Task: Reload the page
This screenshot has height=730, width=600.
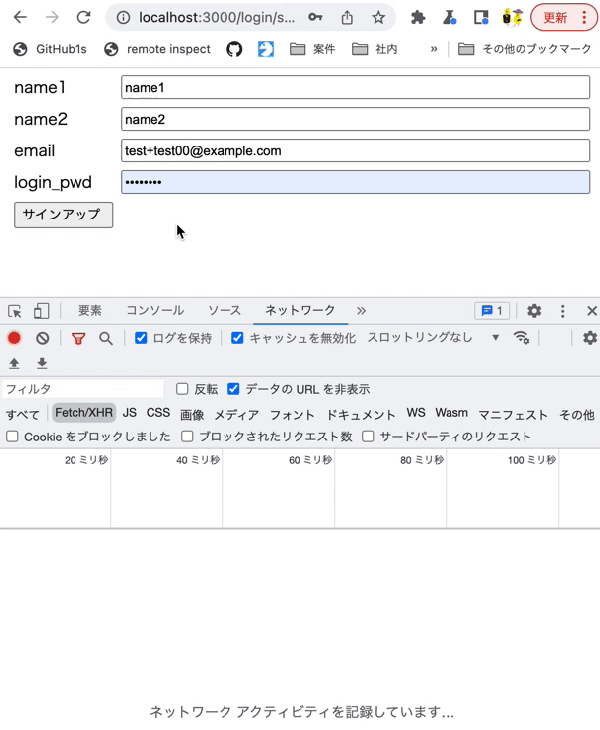Action: [x=84, y=18]
